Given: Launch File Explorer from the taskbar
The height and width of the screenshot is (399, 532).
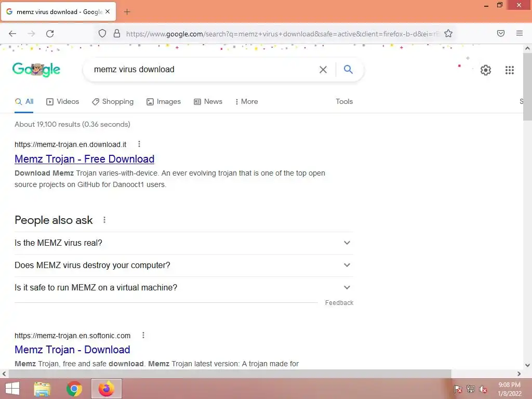Looking at the screenshot, I should pos(42,389).
